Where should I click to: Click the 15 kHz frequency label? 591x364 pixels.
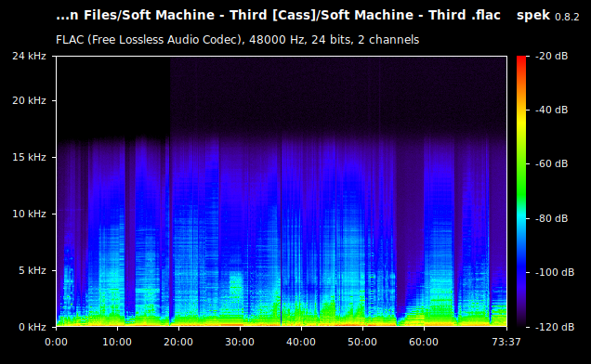coord(29,157)
